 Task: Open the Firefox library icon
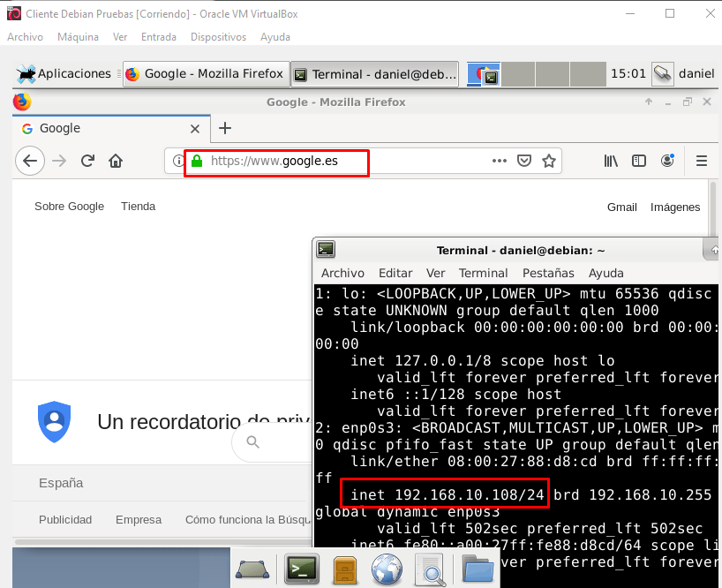(611, 161)
